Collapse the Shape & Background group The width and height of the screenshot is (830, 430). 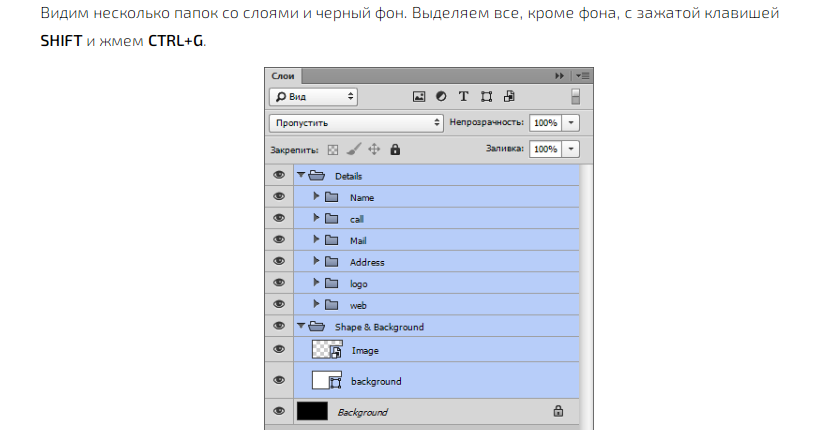pyautogui.click(x=300, y=326)
